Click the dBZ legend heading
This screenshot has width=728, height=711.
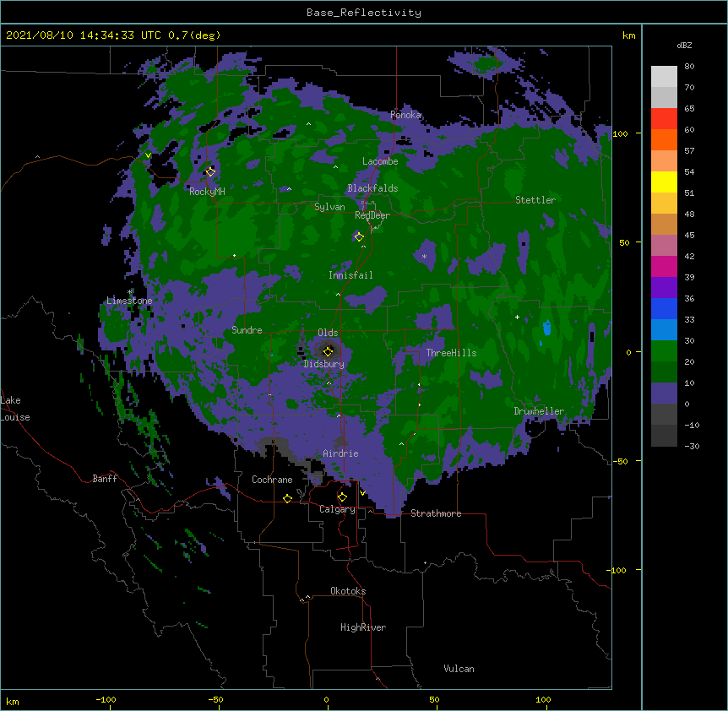point(684,46)
